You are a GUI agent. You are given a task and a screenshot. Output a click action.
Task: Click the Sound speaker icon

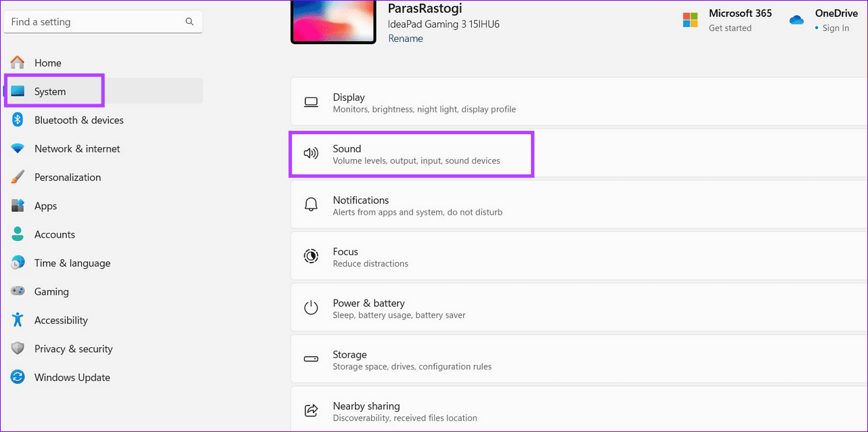pos(311,153)
